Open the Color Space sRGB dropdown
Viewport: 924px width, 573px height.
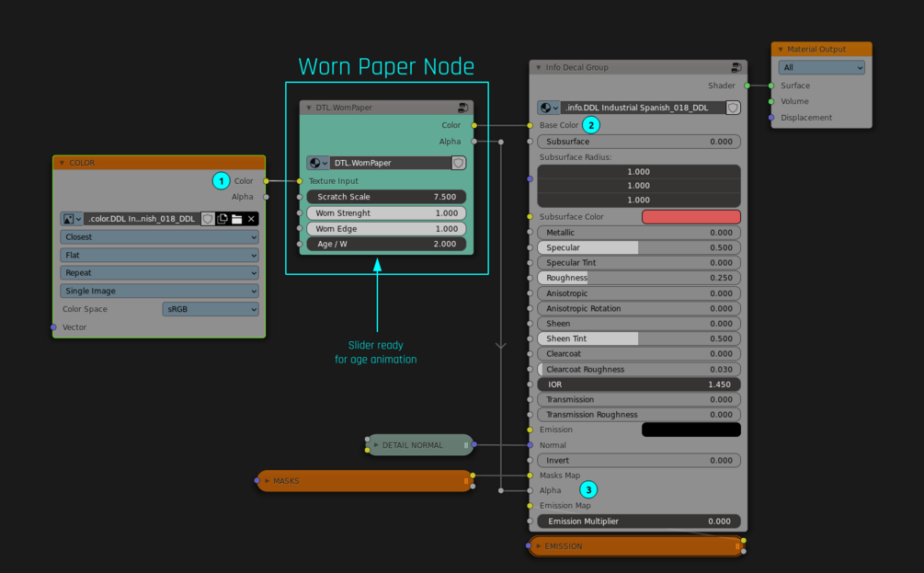pos(211,309)
